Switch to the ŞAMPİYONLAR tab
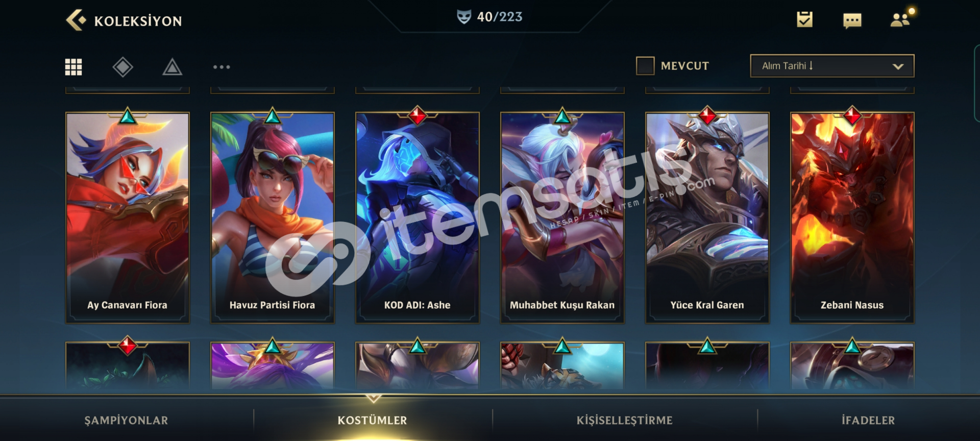The height and width of the screenshot is (441, 980). coord(126,420)
